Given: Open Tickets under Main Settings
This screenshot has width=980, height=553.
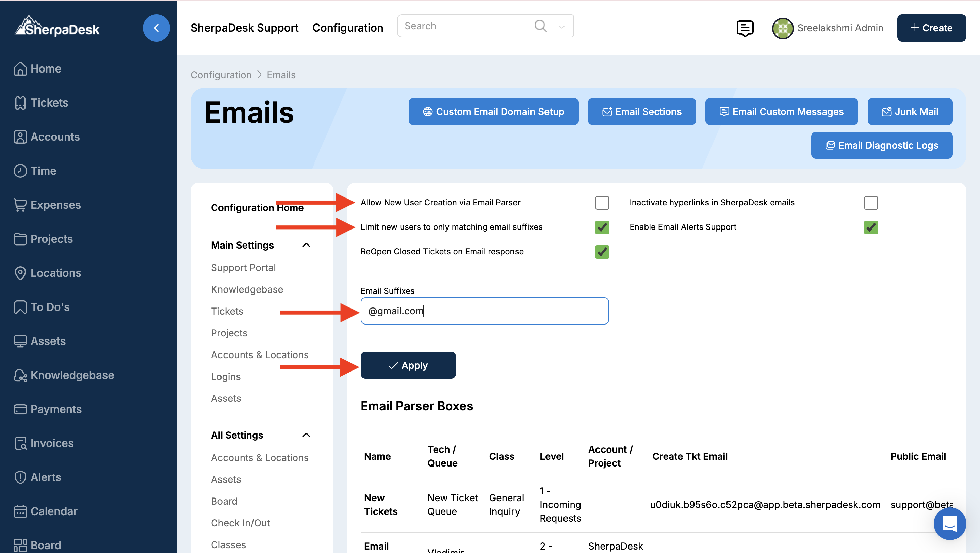Looking at the screenshot, I should 227,311.
